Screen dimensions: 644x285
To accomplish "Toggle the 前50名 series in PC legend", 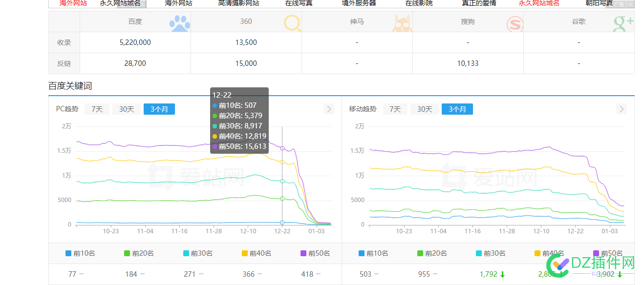I will click(x=315, y=253).
